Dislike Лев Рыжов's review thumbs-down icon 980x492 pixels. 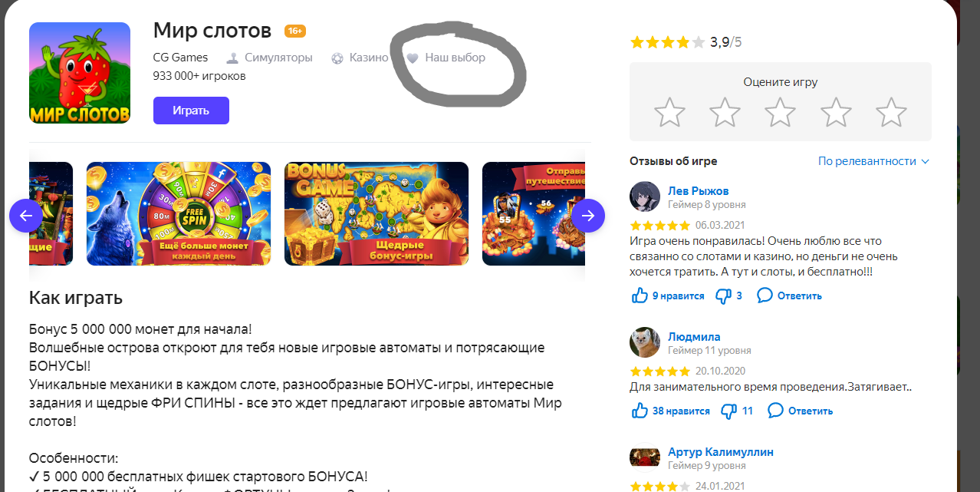(x=723, y=296)
